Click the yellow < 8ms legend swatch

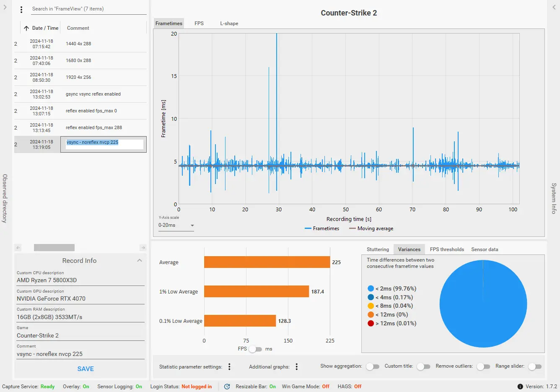(x=371, y=306)
